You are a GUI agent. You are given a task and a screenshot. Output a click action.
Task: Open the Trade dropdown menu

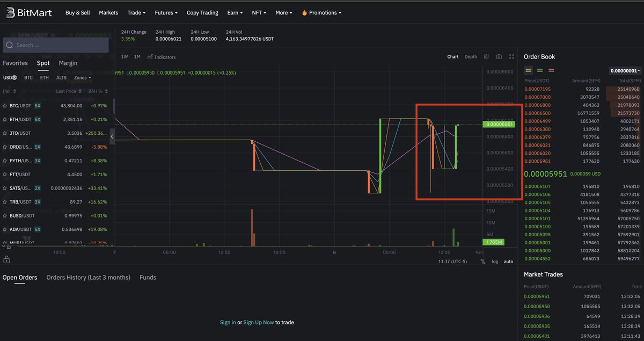[136, 12]
